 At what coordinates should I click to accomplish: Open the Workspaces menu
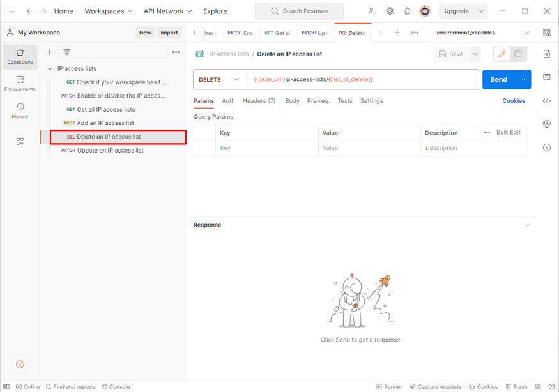(108, 11)
